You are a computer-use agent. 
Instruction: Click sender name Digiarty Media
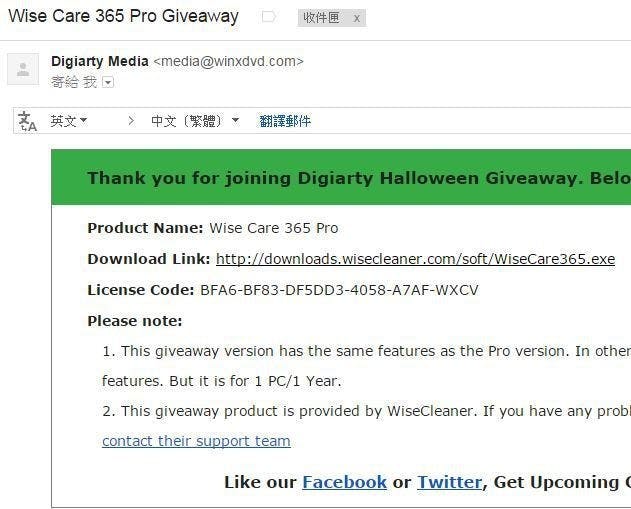100,61
